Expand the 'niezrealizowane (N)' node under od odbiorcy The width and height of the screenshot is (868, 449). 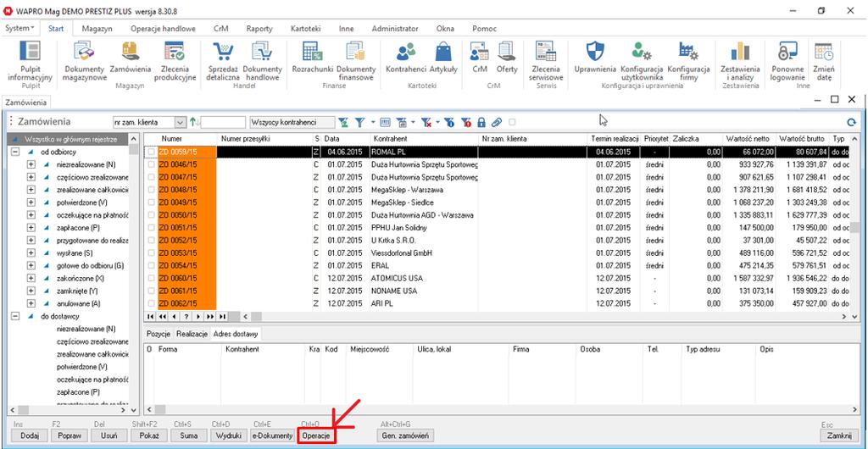point(31,164)
